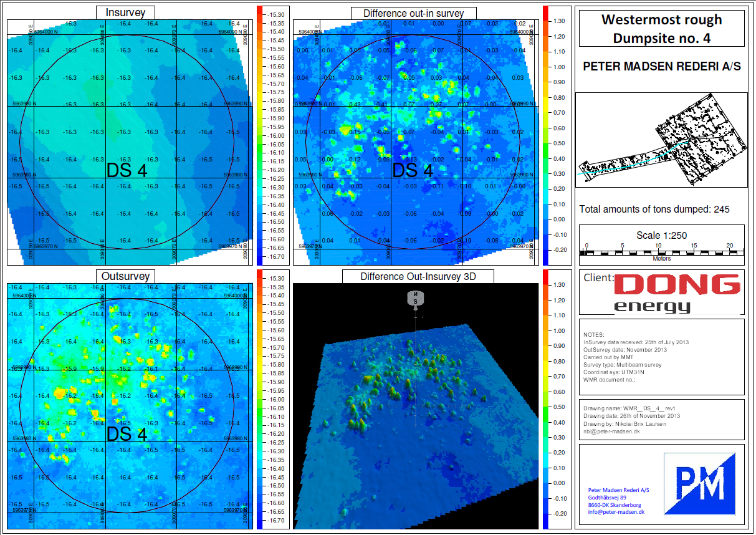The height and width of the screenshot is (535, 756).
Task: Click the WMR document no. line
Action: 608,380
